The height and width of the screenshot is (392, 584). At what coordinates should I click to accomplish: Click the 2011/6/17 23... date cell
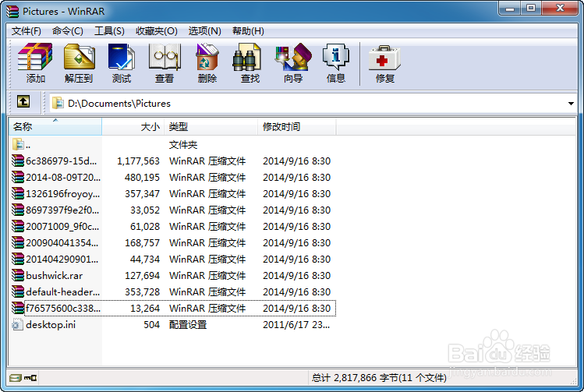pyautogui.click(x=296, y=325)
